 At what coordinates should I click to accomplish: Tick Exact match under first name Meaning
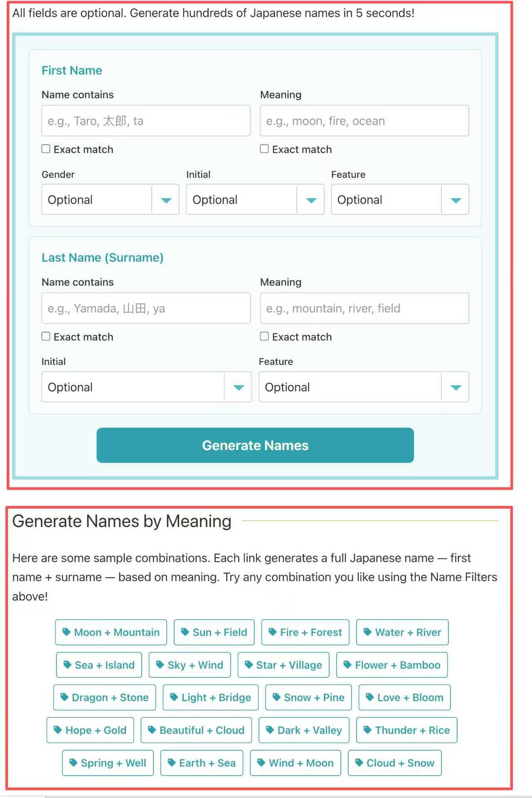(x=264, y=149)
